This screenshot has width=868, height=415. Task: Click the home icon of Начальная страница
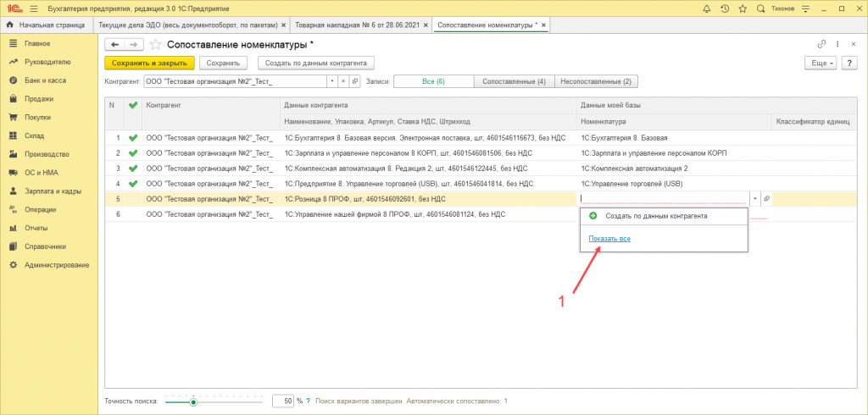pyautogui.click(x=9, y=25)
